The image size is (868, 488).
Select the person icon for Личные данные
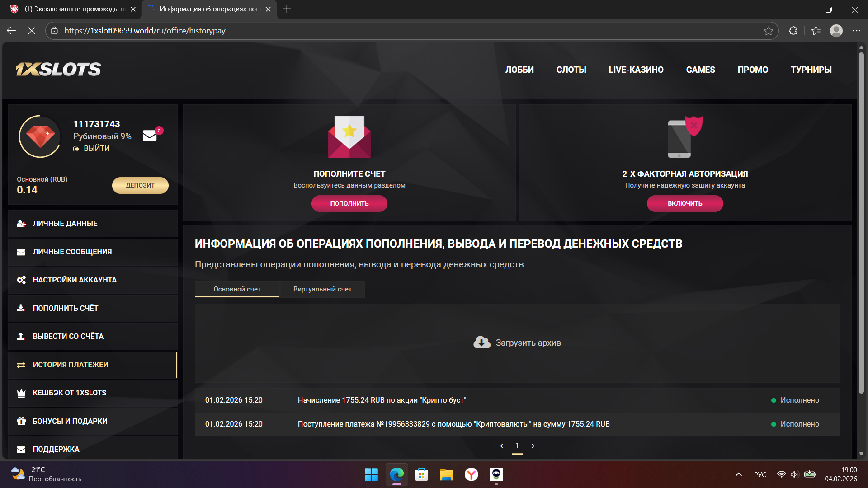point(21,223)
